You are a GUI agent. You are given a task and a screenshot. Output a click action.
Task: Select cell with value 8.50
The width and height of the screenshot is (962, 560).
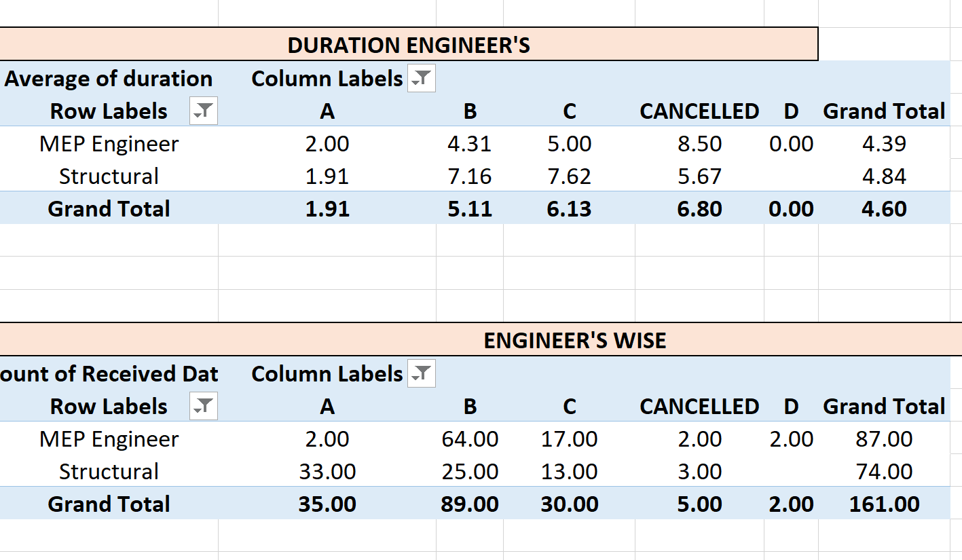coord(699,144)
